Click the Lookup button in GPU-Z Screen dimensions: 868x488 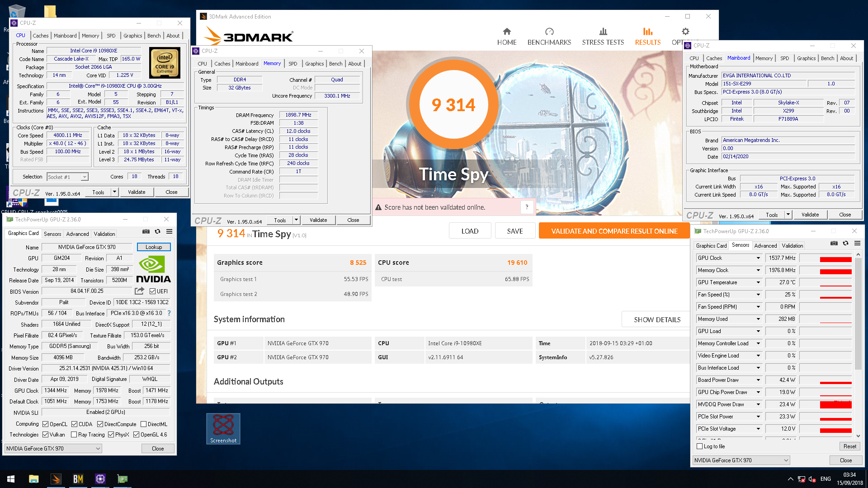(x=154, y=247)
